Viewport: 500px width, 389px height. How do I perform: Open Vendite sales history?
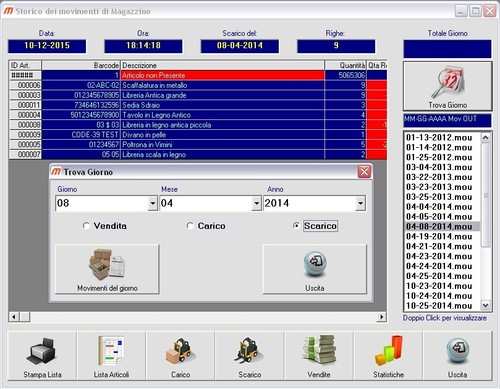point(319,356)
